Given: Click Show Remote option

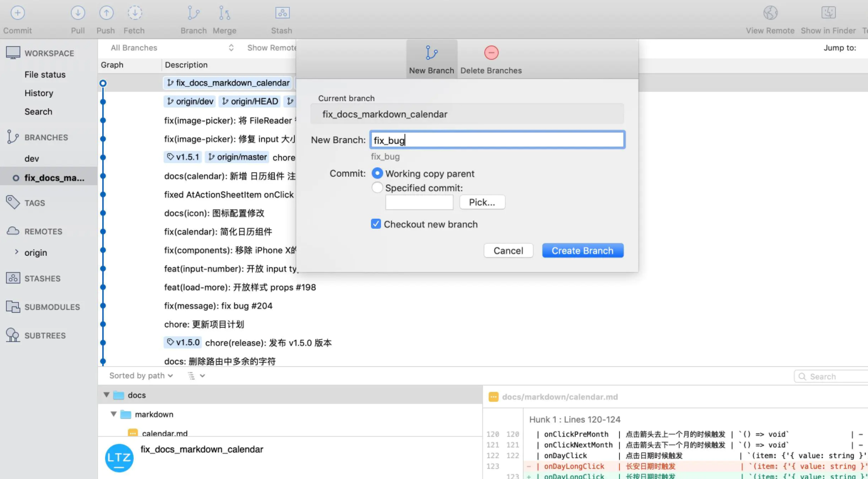Looking at the screenshot, I should [272, 48].
